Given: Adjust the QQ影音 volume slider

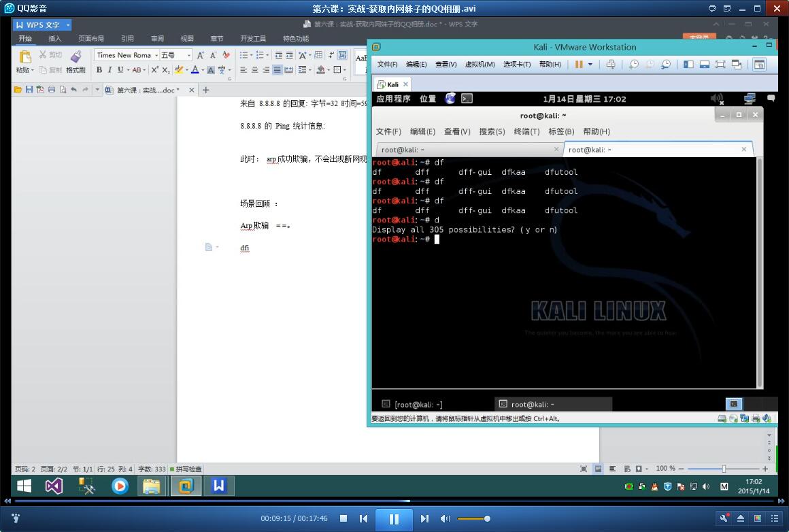Looking at the screenshot, I should point(473,518).
